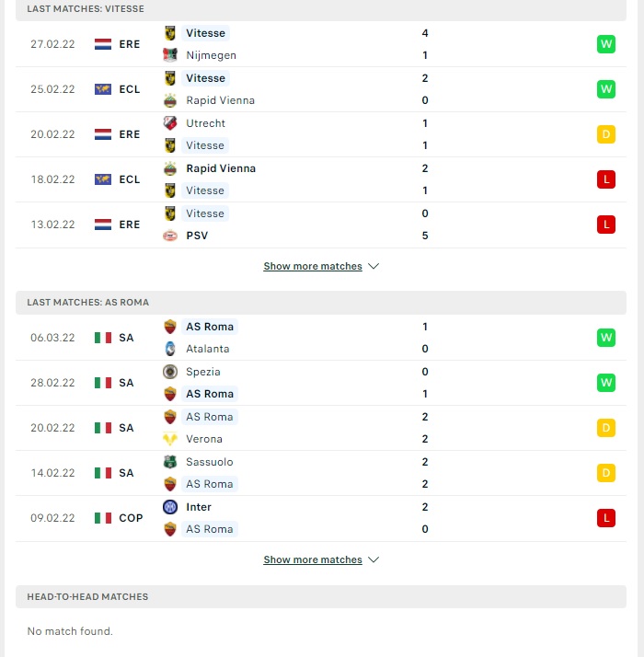Viewport: 644px width, 657px height.
Task: Expand more AS Roma matches chevron
Action: pos(374,559)
